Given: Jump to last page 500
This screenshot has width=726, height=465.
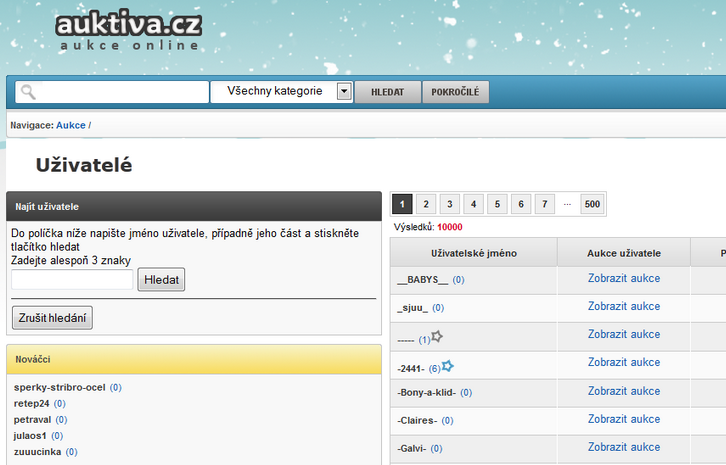Looking at the screenshot, I should pyautogui.click(x=592, y=204).
